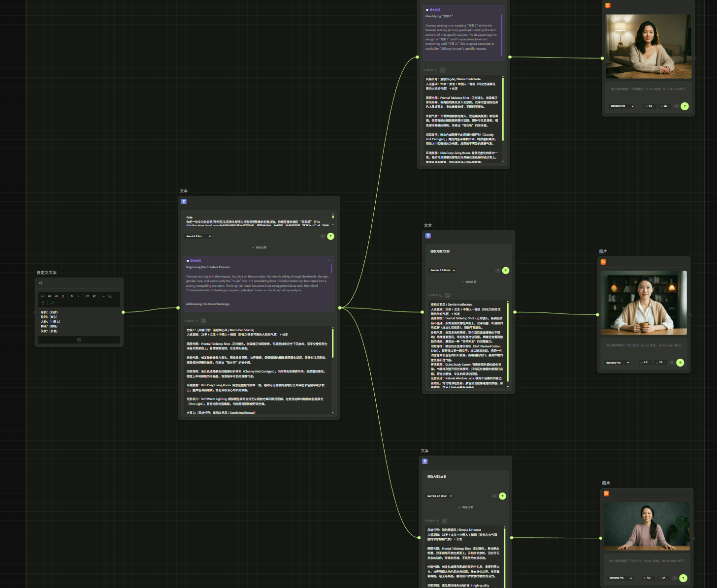Viewport: 717px width, 588px height.
Task: Apply H1 heading in custom text editor
Action: (x=43, y=296)
